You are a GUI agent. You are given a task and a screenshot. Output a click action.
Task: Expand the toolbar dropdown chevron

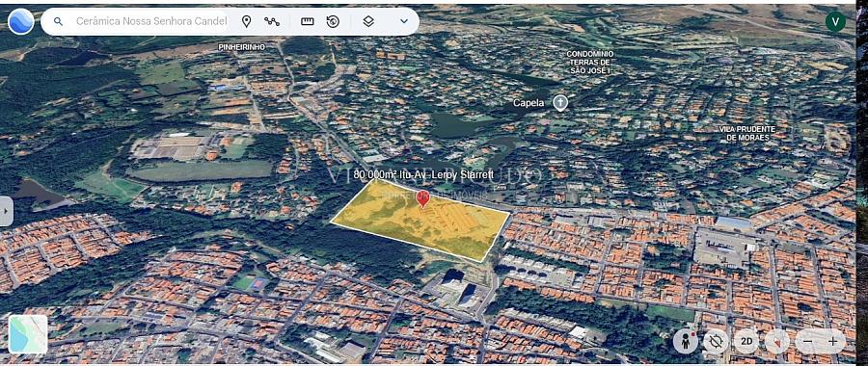[x=404, y=21]
